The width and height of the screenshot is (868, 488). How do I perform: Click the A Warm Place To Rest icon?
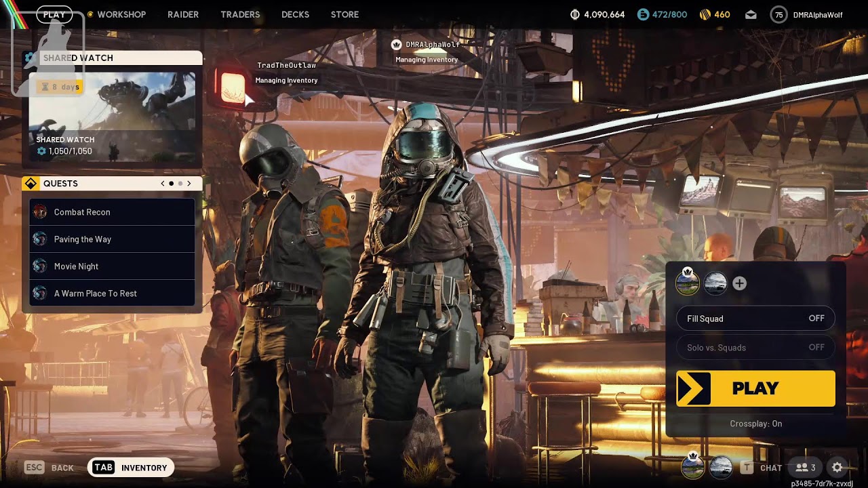point(40,293)
